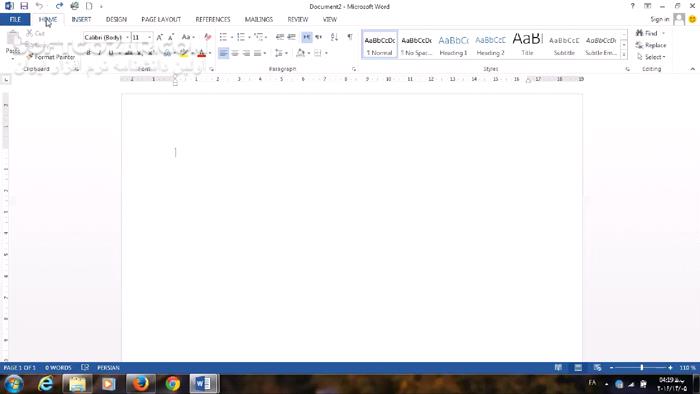
Task: Click the Clear All Formatting icon
Action: pos(207,37)
